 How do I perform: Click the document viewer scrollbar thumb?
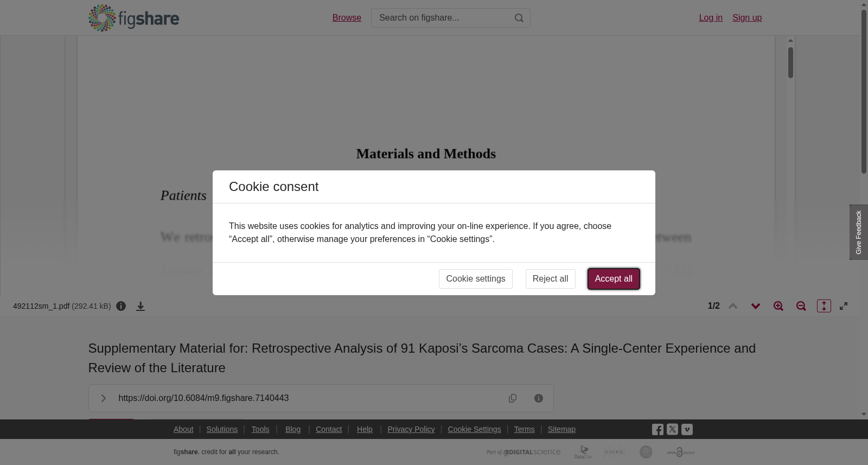coord(790,62)
